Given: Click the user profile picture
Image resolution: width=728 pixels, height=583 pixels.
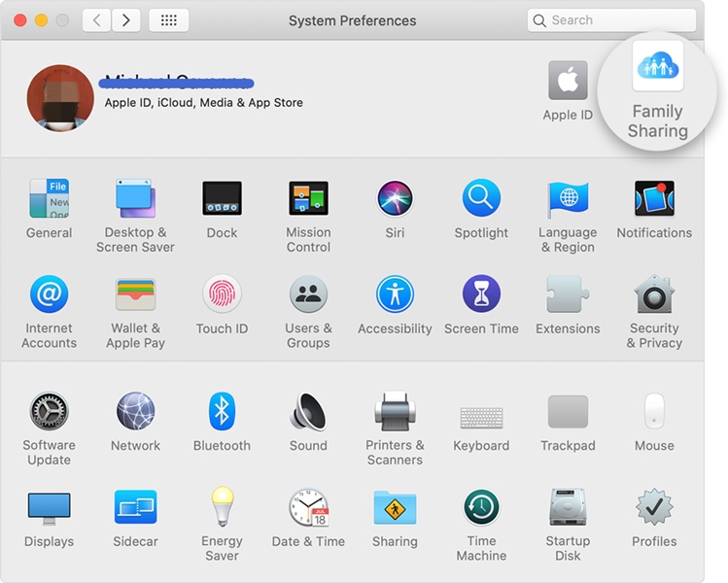Looking at the screenshot, I should click(x=60, y=98).
